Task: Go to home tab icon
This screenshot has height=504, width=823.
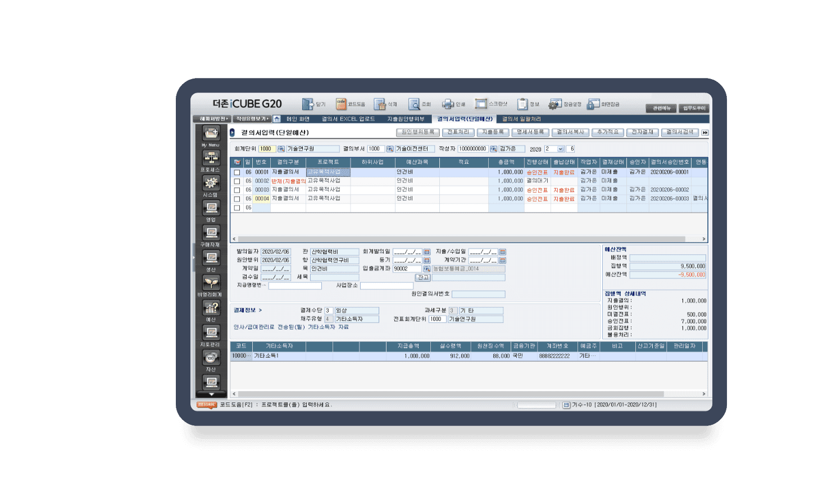Action: (x=277, y=119)
